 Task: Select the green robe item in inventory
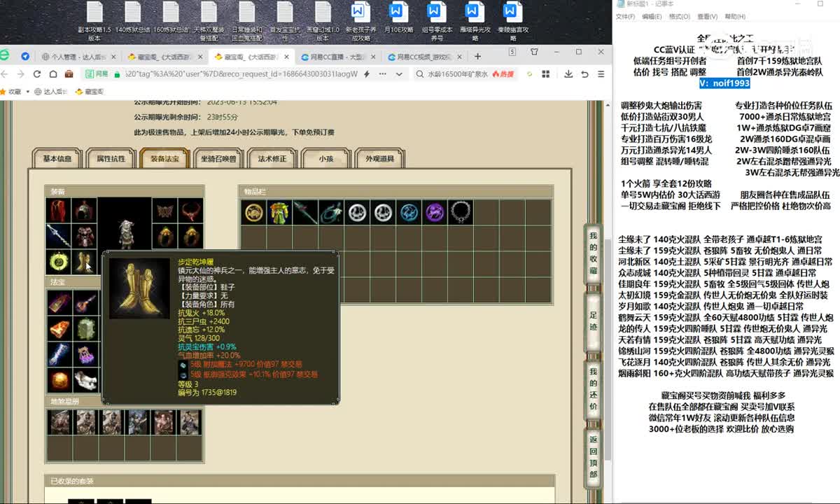click(279, 213)
